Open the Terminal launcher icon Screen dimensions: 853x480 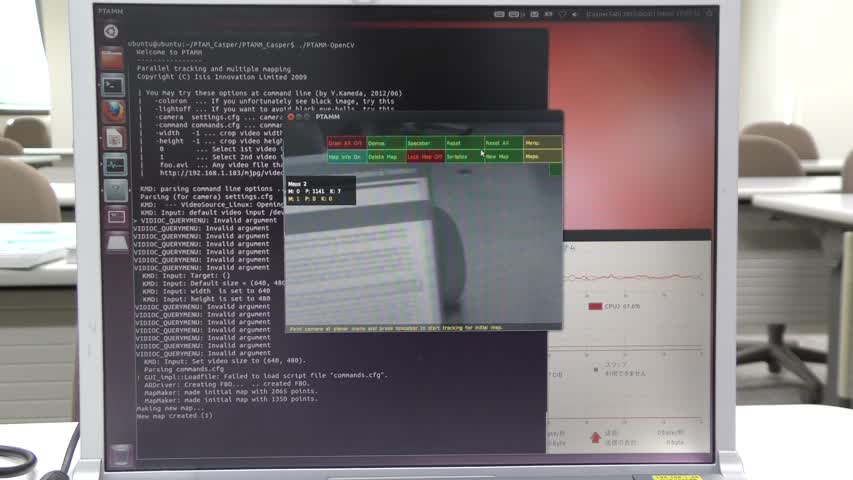click(113, 85)
